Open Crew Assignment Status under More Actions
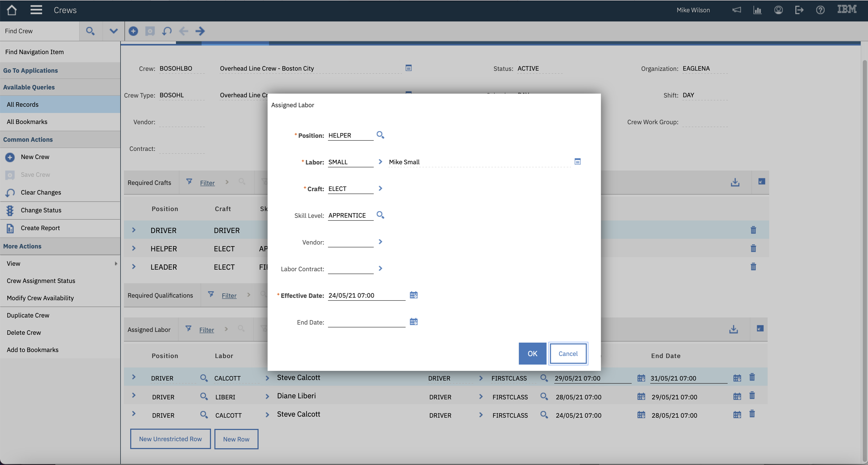868x465 pixels. (x=41, y=280)
